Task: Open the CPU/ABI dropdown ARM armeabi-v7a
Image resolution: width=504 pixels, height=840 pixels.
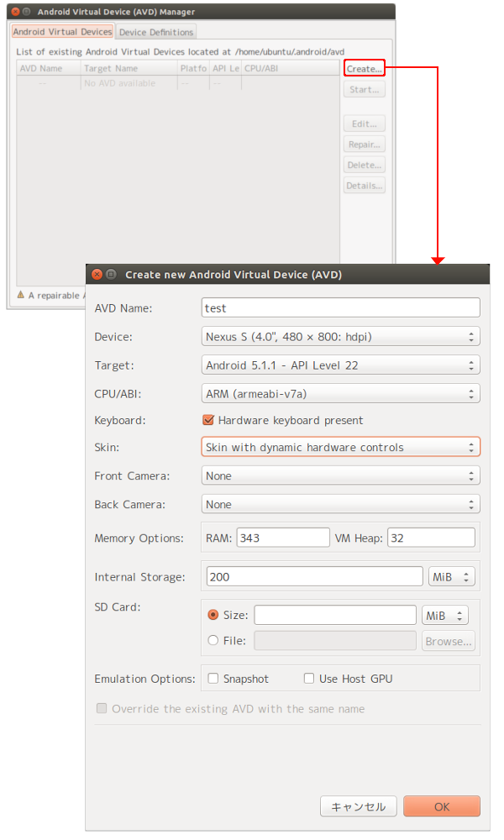Action: tap(341, 394)
